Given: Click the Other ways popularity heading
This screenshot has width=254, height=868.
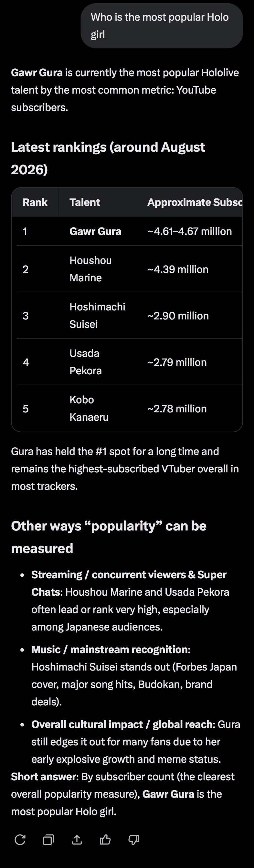Looking at the screenshot, I should 109,537.
